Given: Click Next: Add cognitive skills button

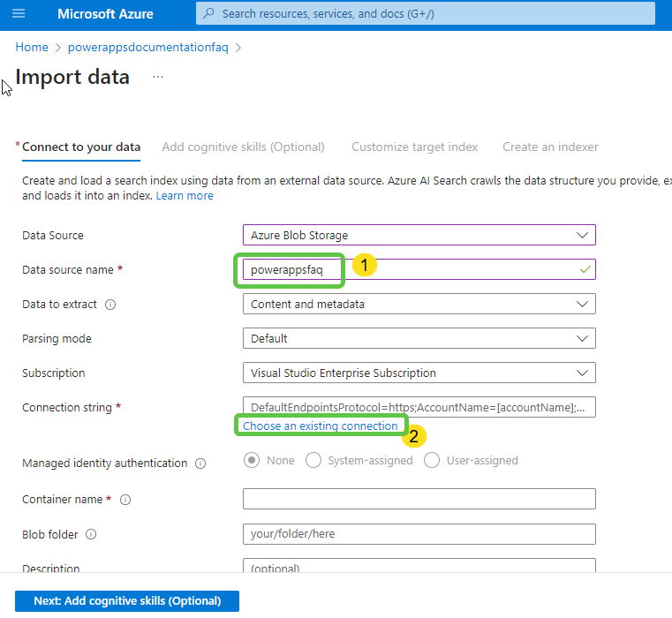Looking at the screenshot, I should coord(127,601).
